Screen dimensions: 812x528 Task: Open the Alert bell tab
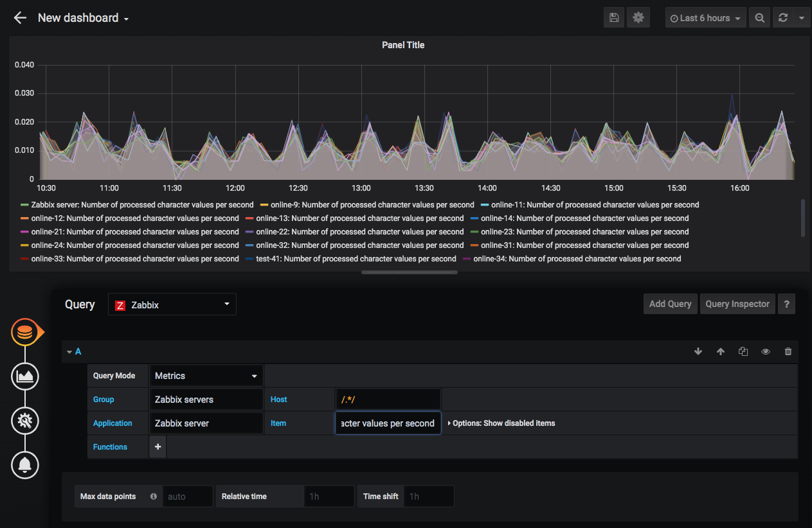coord(25,464)
